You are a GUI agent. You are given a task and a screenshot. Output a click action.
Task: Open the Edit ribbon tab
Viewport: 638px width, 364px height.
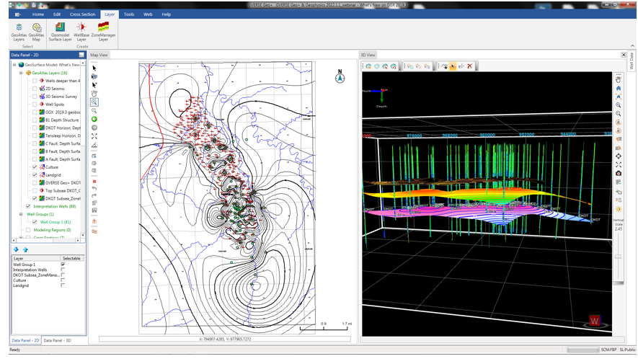coord(57,14)
